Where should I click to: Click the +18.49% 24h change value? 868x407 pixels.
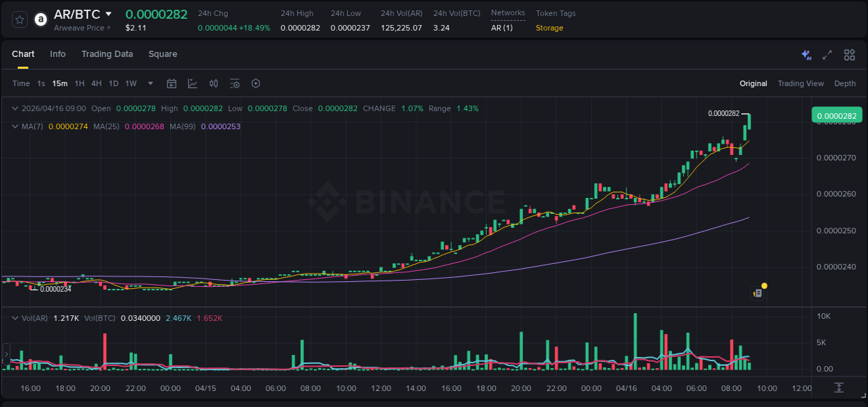255,28
